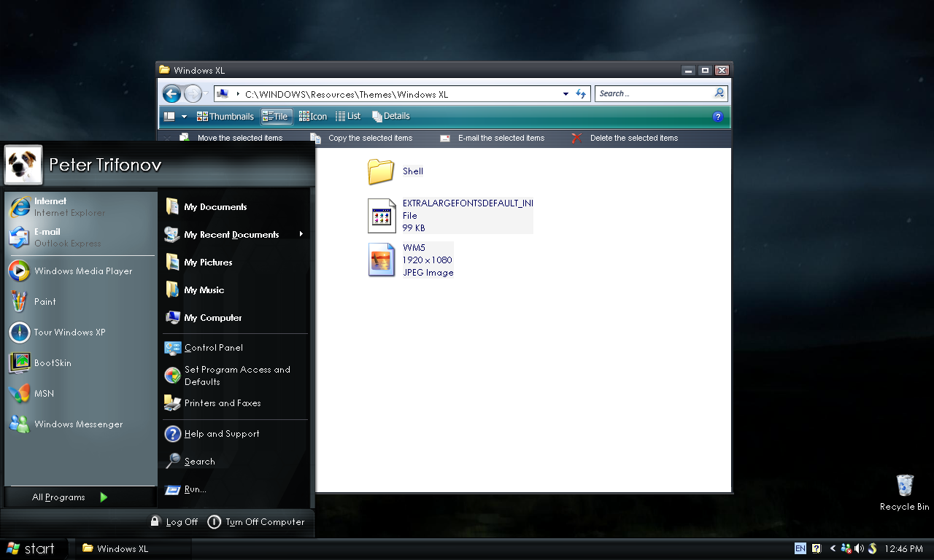Screen dimensions: 934x560
Task: Switch to Thumbnails view
Action: click(225, 116)
